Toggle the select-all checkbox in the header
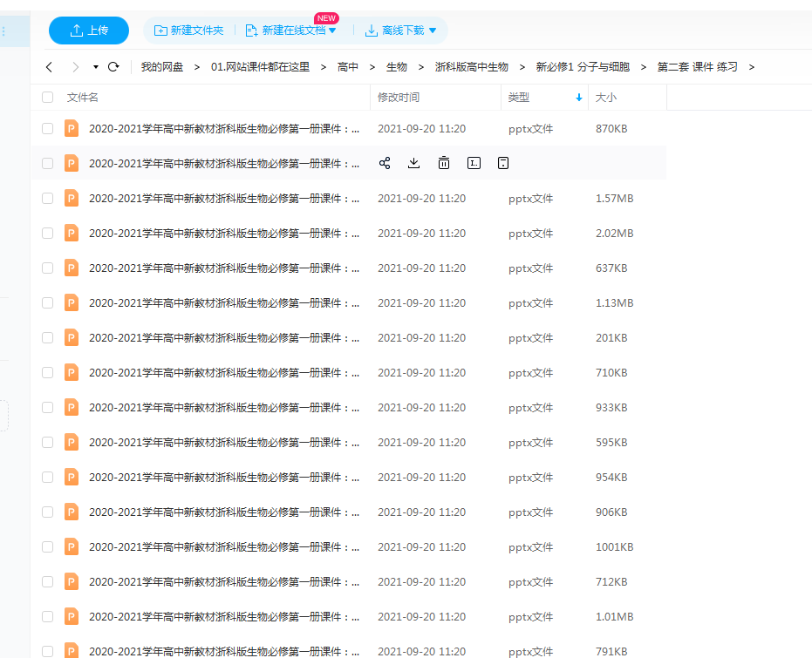 pos(48,98)
